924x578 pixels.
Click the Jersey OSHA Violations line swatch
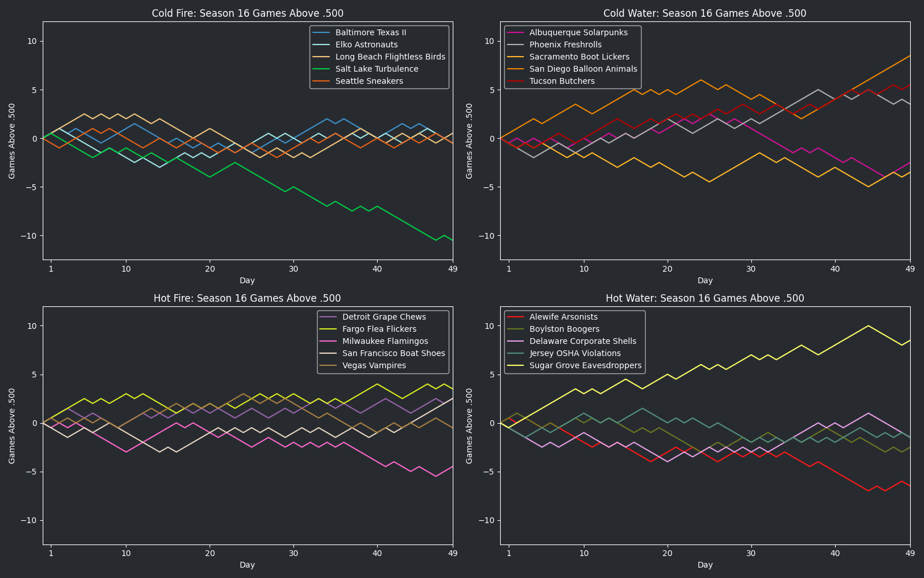pos(516,353)
